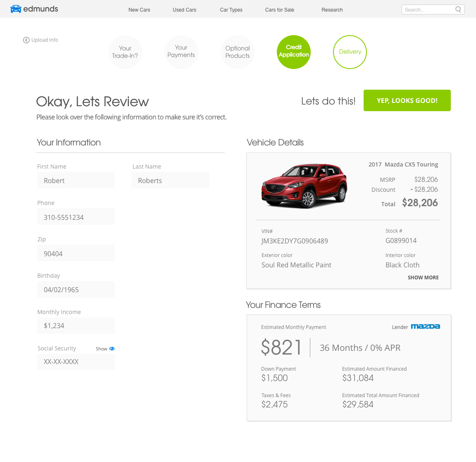The height and width of the screenshot is (462, 476).
Task: Toggle Social Security visibility eye icon
Action: point(112,349)
